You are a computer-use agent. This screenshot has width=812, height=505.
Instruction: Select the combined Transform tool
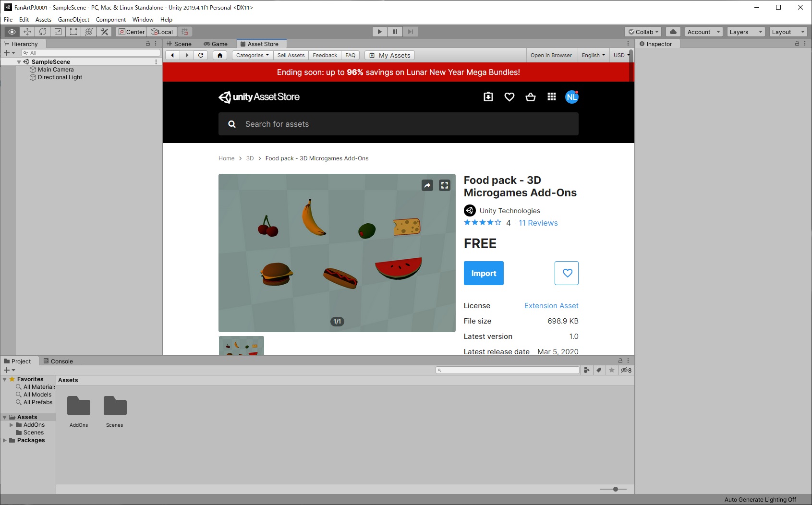click(89, 32)
